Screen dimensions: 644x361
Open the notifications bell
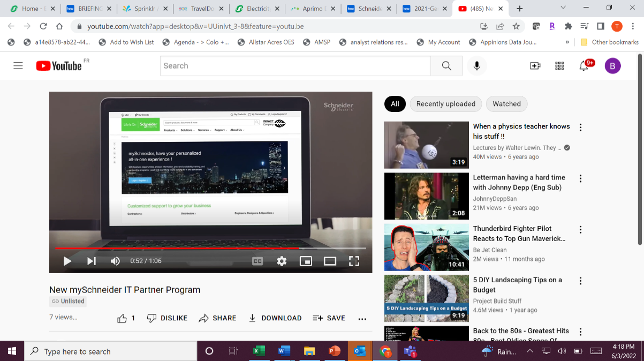[x=584, y=66]
